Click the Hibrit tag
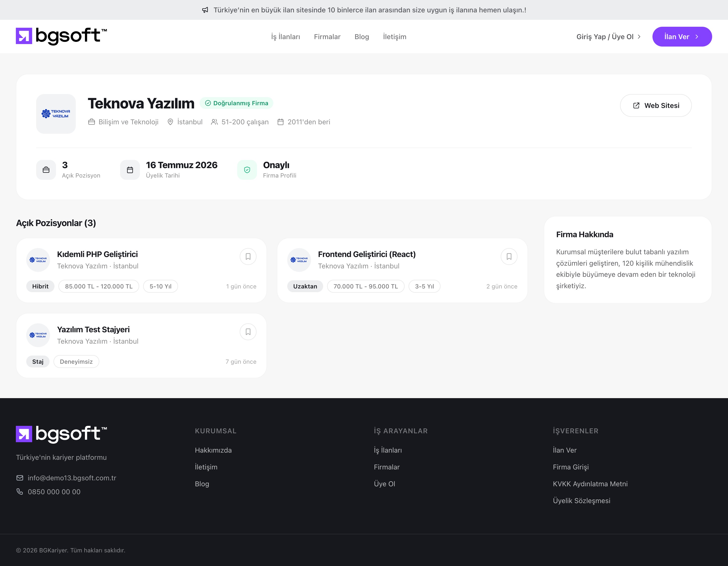 click(x=40, y=286)
